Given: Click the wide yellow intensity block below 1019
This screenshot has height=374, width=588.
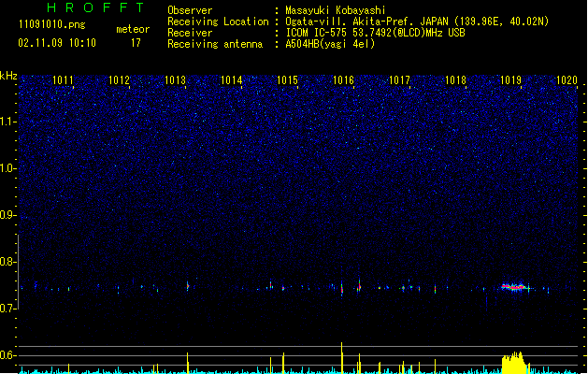Looking at the screenshot, I should pos(514,363).
